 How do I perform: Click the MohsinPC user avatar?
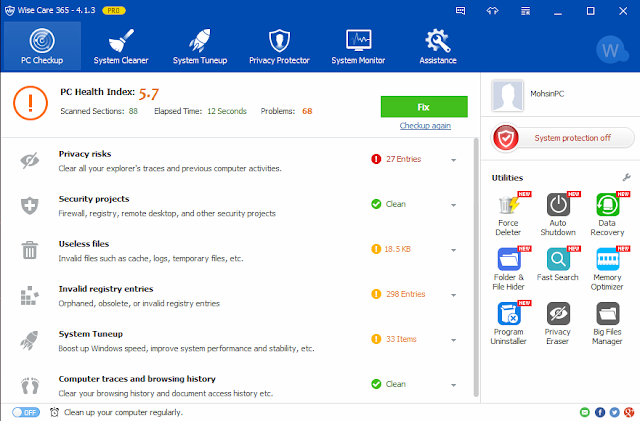click(x=507, y=96)
